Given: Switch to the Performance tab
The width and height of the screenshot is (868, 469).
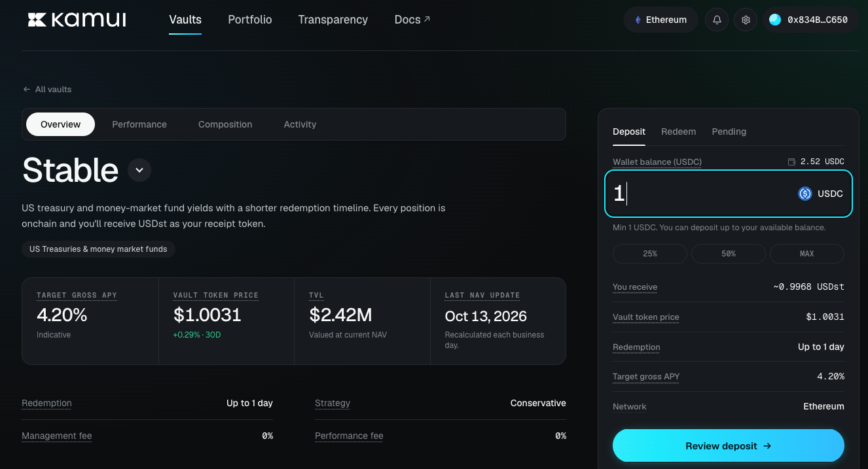Looking at the screenshot, I should (139, 124).
